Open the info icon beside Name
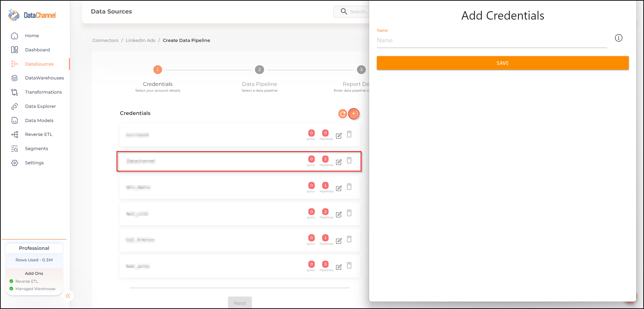The image size is (644, 309). [x=618, y=38]
